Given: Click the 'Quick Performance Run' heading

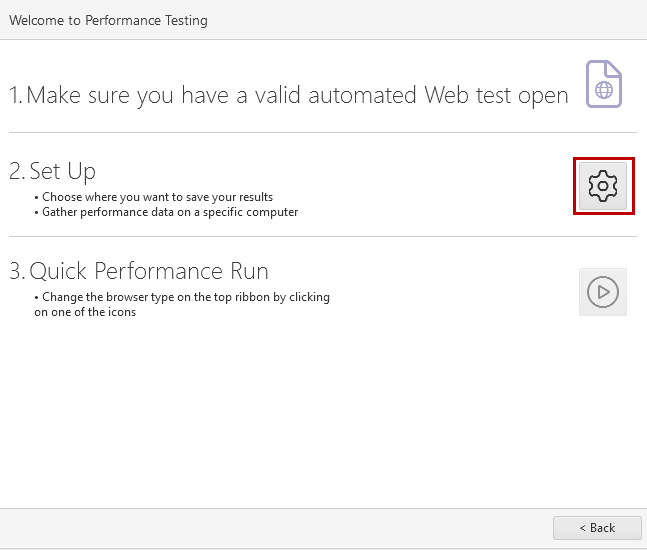Looking at the screenshot, I should [149, 271].
